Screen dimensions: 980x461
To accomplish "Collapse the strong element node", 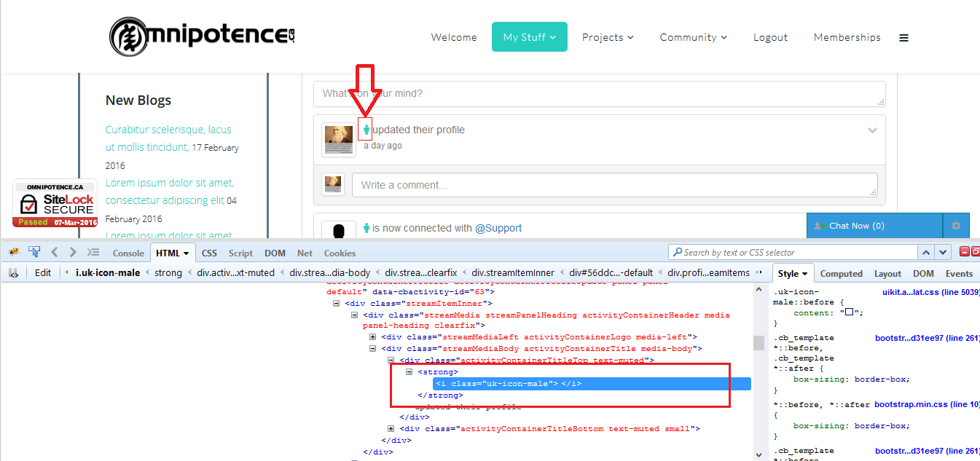I will point(409,372).
